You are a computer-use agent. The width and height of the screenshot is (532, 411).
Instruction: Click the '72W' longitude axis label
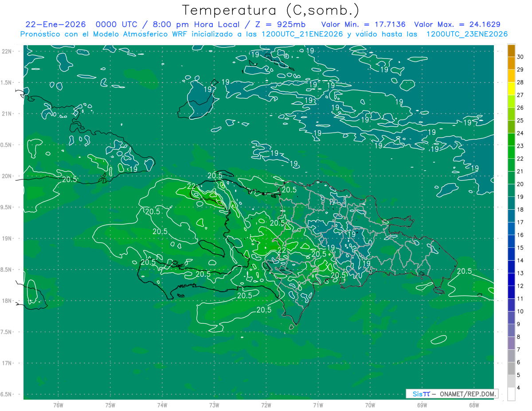click(x=266, y=405)
